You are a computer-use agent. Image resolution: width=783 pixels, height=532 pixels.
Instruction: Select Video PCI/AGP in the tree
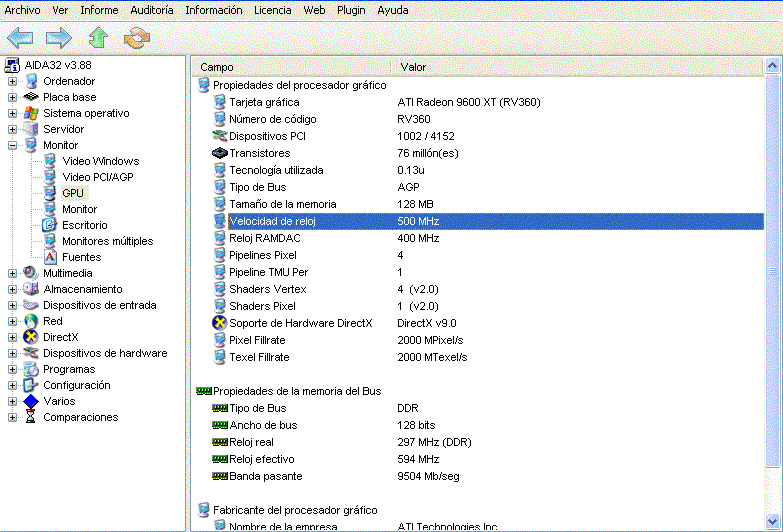[x=98, y=177]
